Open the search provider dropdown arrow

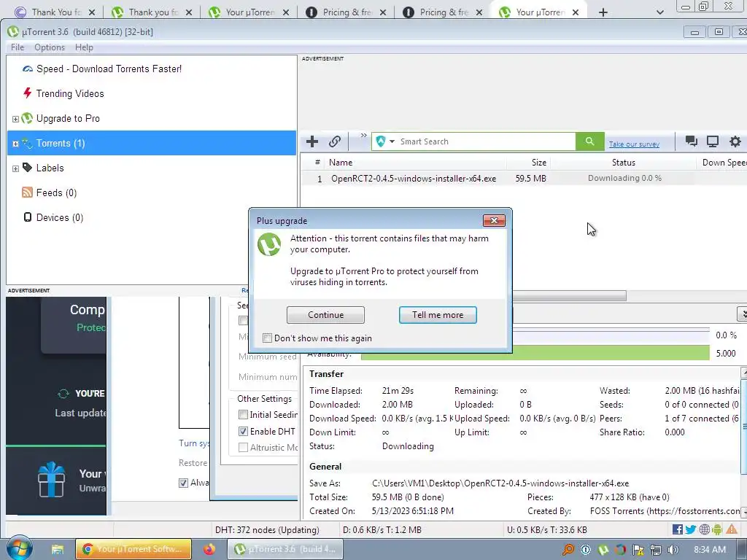tap(392, 141)
